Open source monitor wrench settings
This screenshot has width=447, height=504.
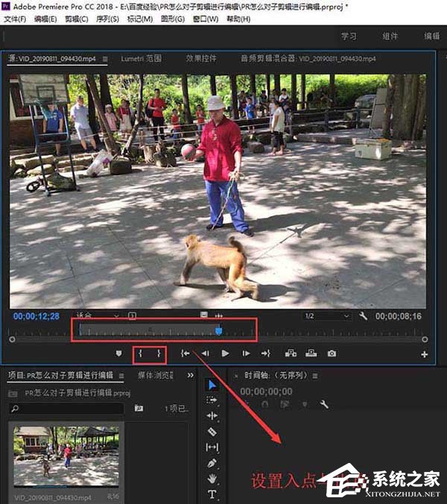(x=364, y=316)
